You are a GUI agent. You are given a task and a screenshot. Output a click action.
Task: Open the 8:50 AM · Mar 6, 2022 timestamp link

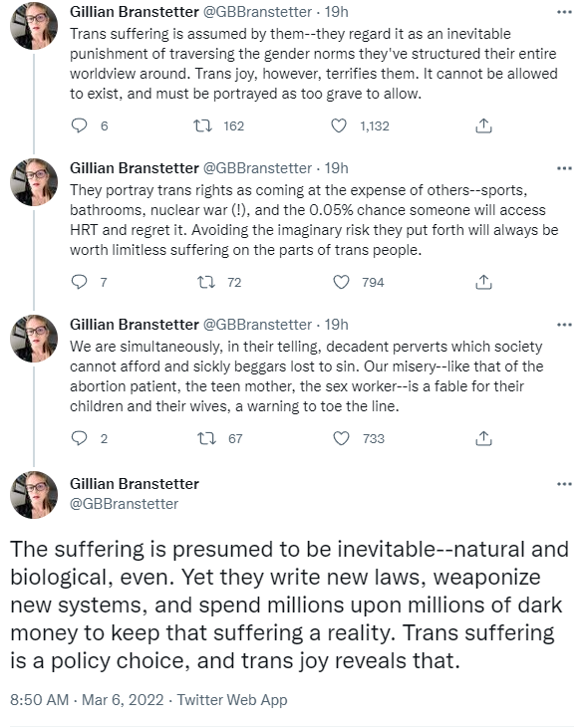87,700
